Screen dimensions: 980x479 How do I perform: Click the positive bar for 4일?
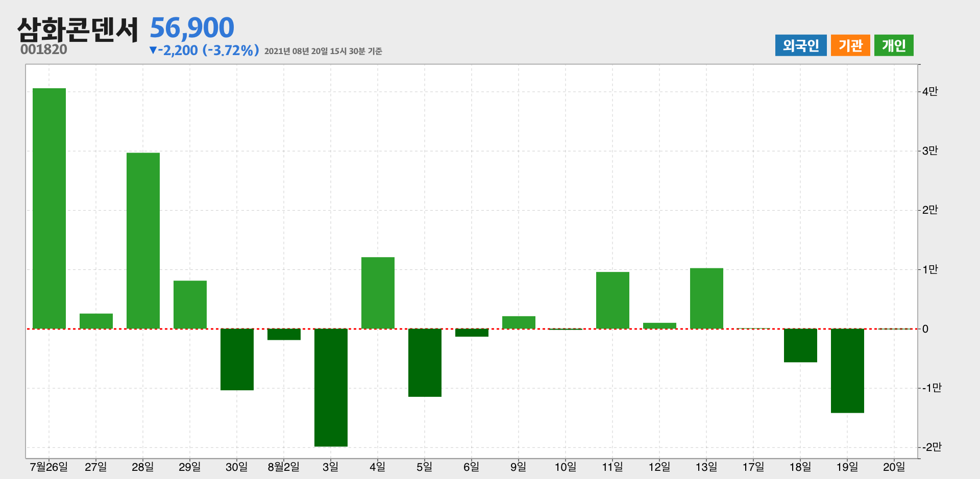coord(378,293)
